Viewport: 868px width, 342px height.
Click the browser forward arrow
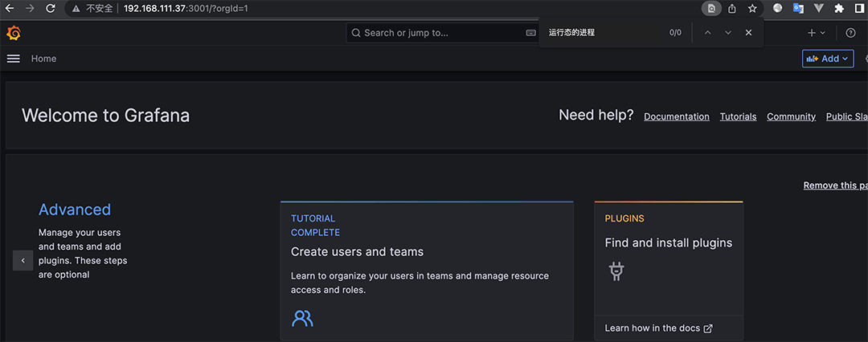click(30, 8)
